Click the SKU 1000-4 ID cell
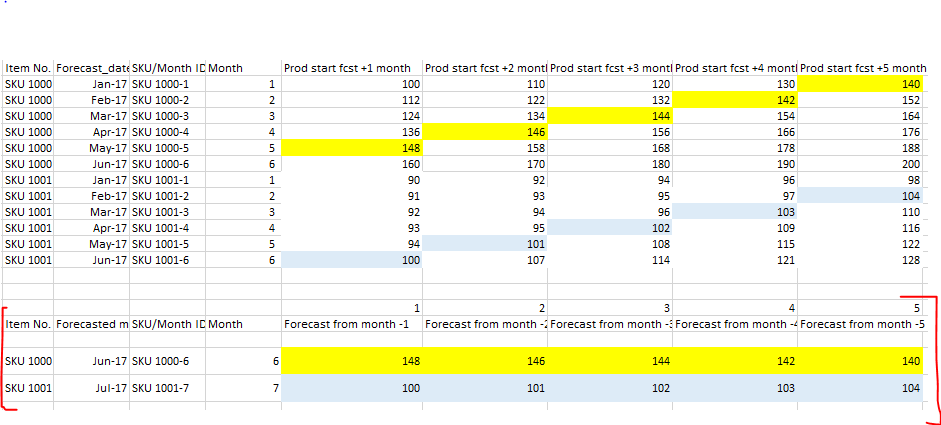Screen dimensions: 941x425 pyautogui.click(x=167, y=132)
